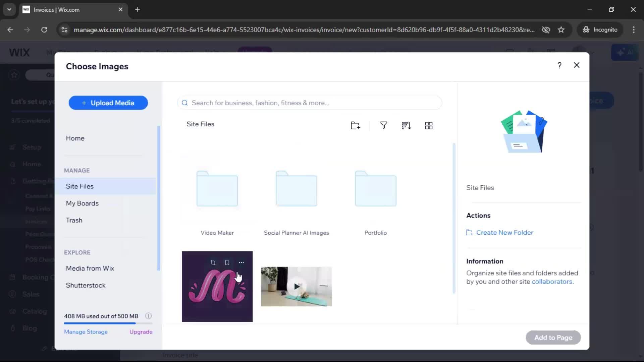Select Site Files in sidebar
This screenshot has height=362, width=644.
(105, 186)
